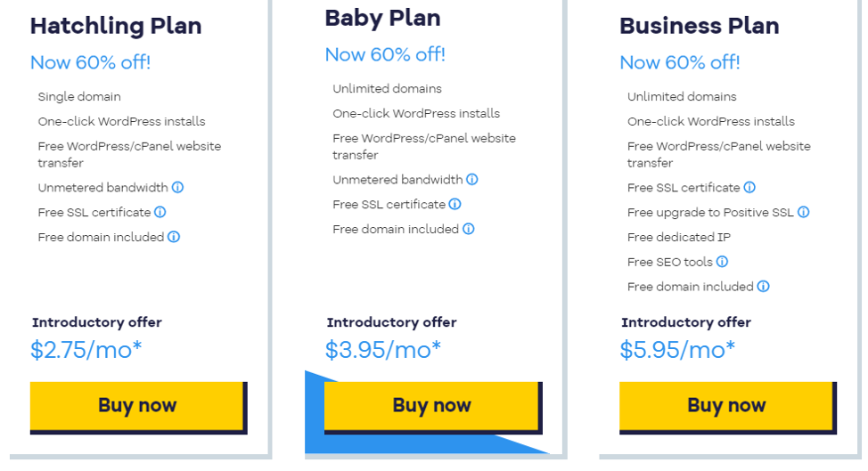Click info icon next to Business Free SSL certificate
This screenshot has width=868, height=471.
tap(749, 187)
